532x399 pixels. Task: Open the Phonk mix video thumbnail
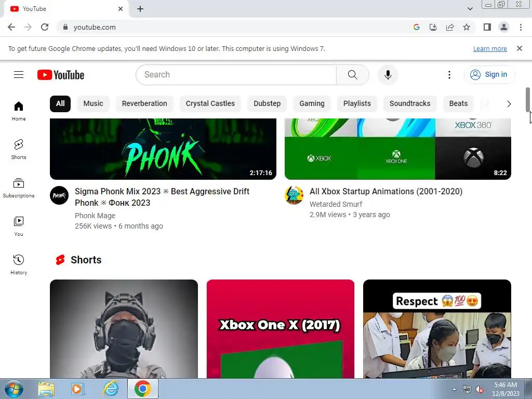click(x=163, y=149)
